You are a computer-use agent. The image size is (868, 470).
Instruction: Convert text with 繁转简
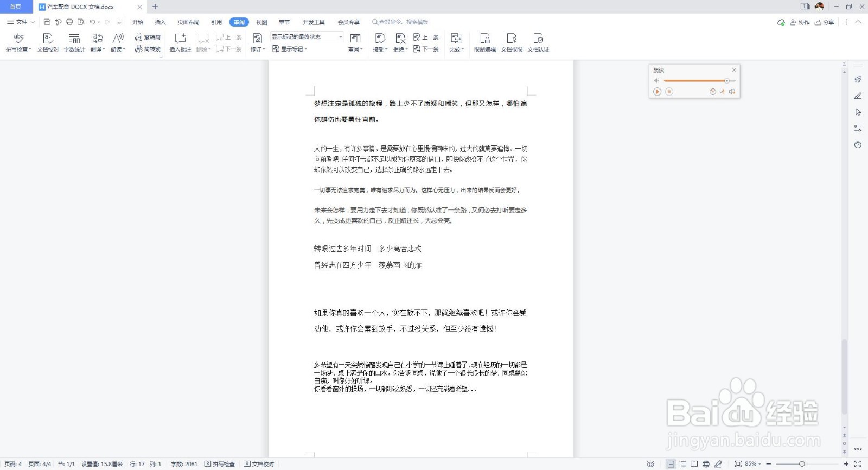coord(148,37)
